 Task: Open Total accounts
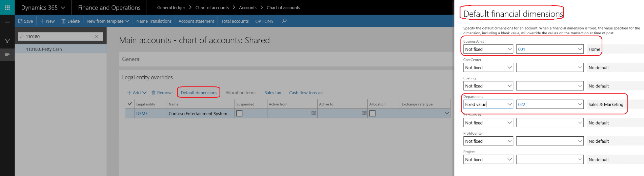(x=235, y=21)
